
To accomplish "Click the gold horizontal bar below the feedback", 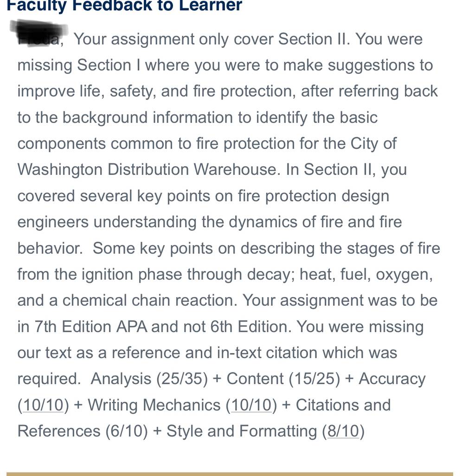I will [230, 474].
